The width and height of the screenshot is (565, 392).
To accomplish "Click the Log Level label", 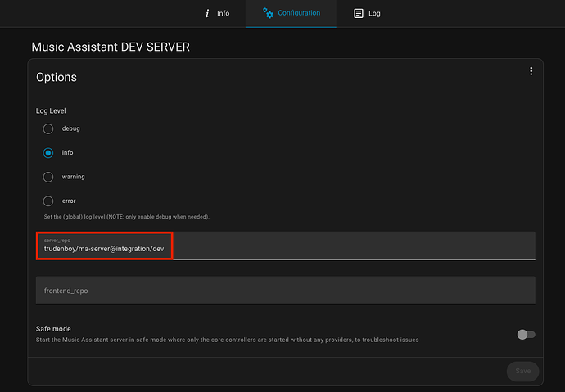I will pos(51,110).
